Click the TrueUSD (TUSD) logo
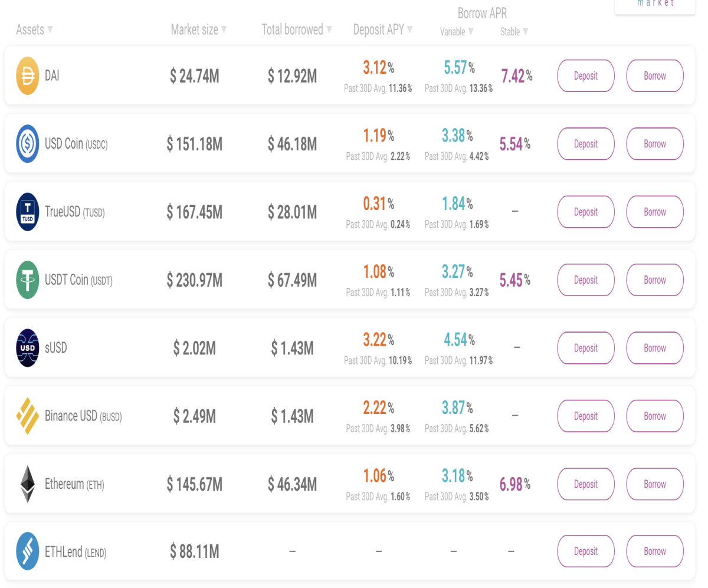 click(28, 212)
